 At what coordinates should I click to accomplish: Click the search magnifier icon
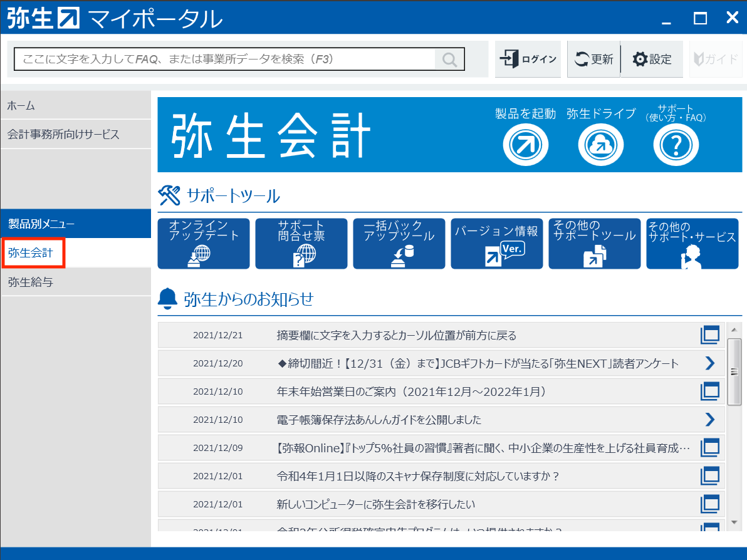pos(449,60)
